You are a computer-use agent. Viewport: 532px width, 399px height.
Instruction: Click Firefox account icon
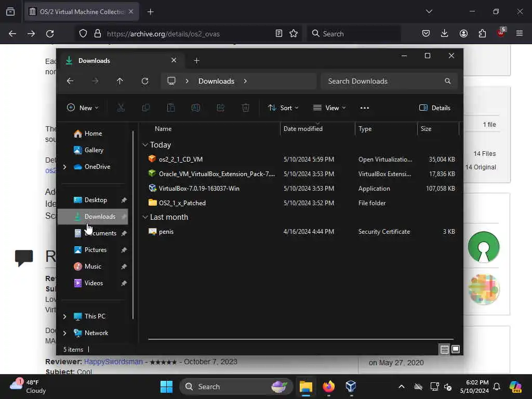click(463, 34)
